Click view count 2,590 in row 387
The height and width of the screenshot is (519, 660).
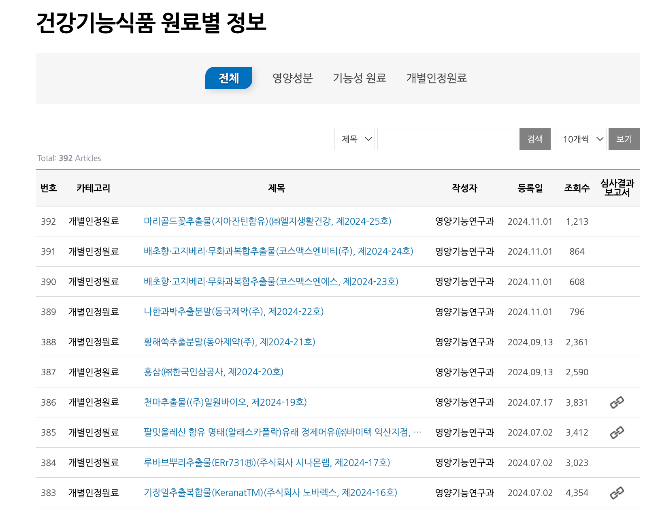click(x=577, y=372)
